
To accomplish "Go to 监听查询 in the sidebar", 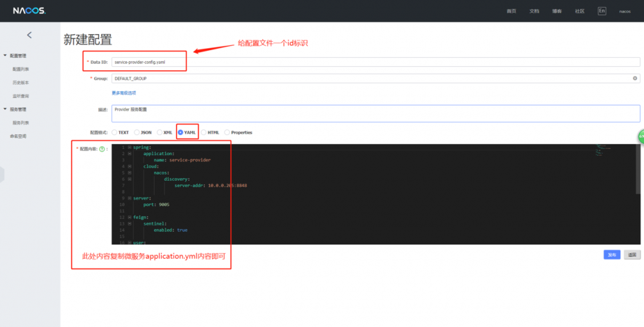I will (x=21, y=96).
